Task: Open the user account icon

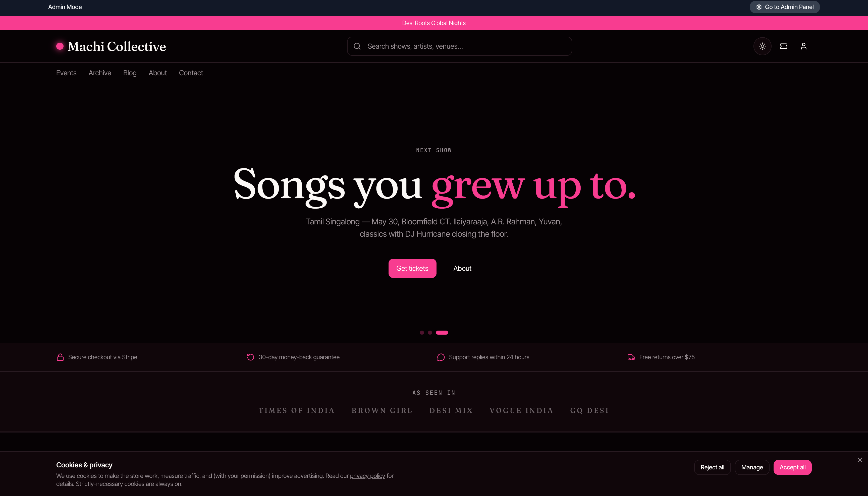Action: pos(803,46)
